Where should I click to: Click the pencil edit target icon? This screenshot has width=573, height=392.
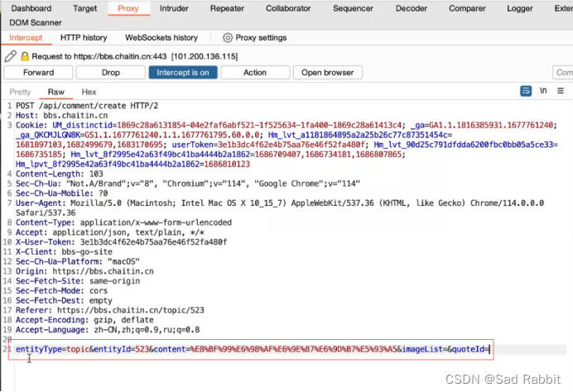[x=11, y=56]
